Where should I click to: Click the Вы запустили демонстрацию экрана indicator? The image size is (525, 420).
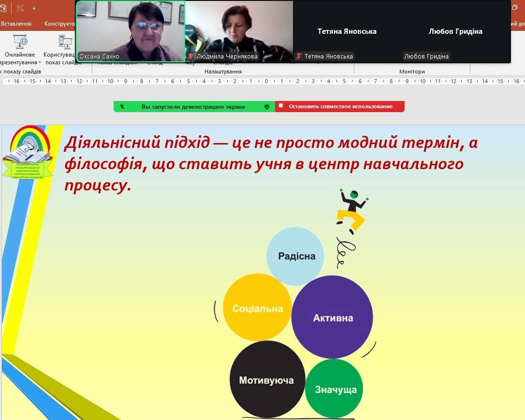click(193, 107)
